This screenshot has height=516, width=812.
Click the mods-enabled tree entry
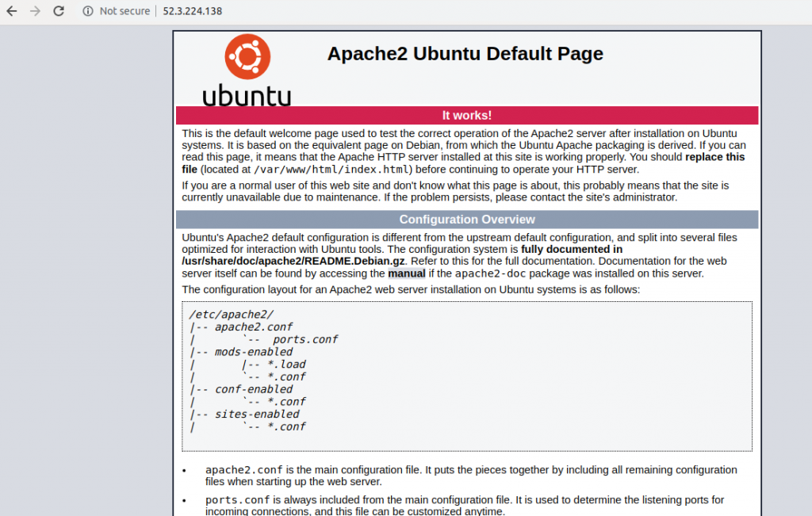(254, 352)
